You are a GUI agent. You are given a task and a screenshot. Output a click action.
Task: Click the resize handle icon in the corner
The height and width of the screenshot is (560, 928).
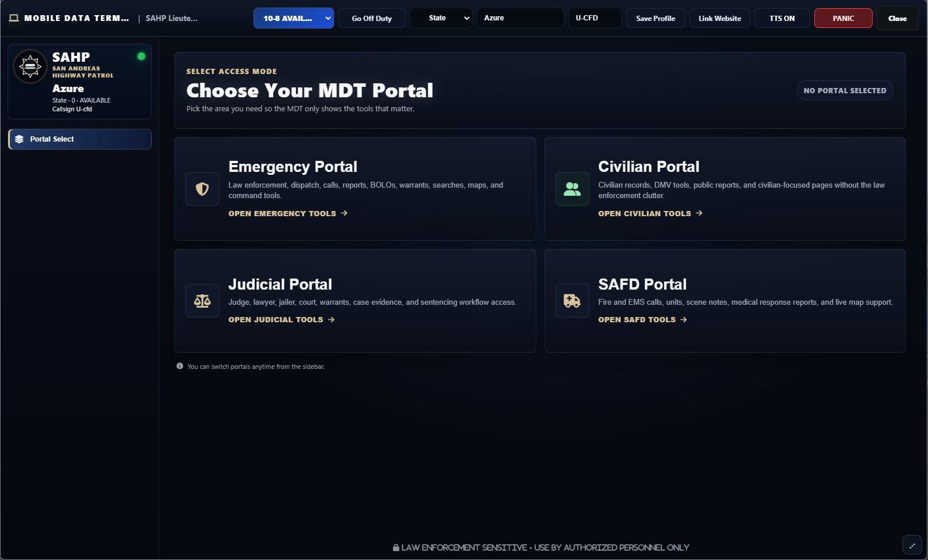[912, 545]
